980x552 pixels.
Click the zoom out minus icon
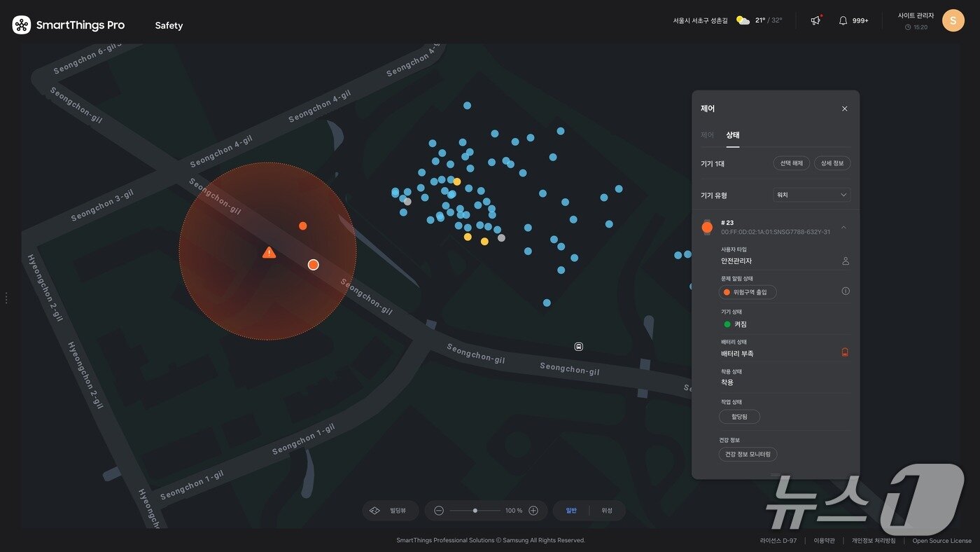(x=439, y=511)
